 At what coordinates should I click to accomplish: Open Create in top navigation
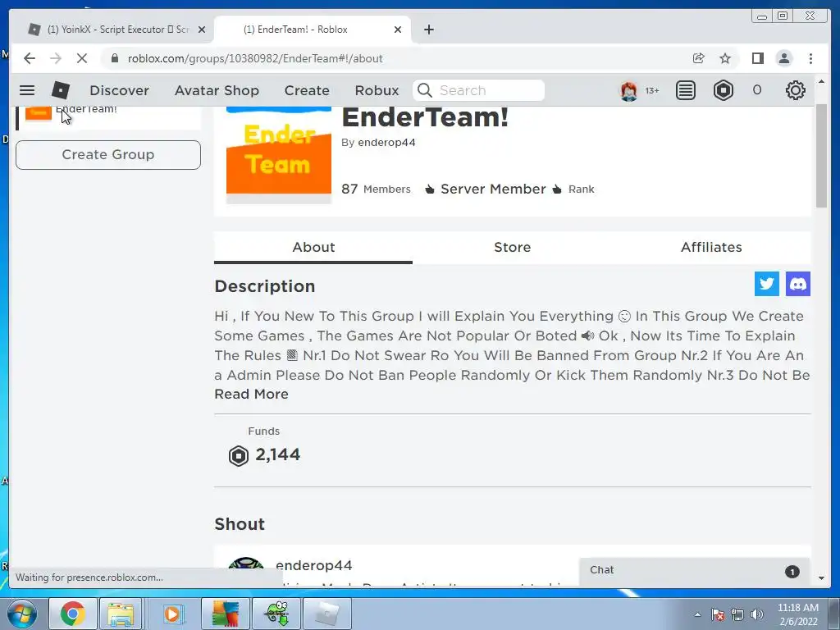point(307,90)
